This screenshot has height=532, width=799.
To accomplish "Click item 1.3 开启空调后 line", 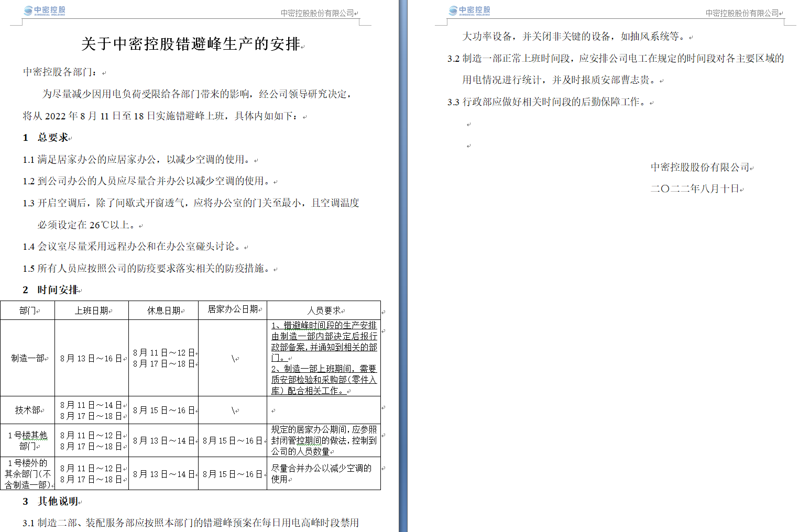I will coord(191,203).
